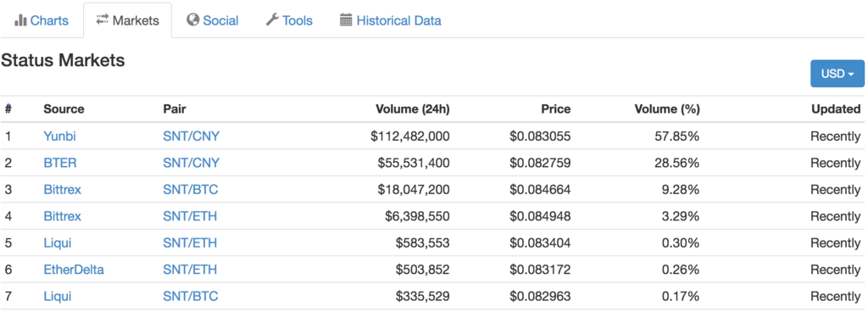Click the Volume (24h) column header

click(x=413, y=109)
